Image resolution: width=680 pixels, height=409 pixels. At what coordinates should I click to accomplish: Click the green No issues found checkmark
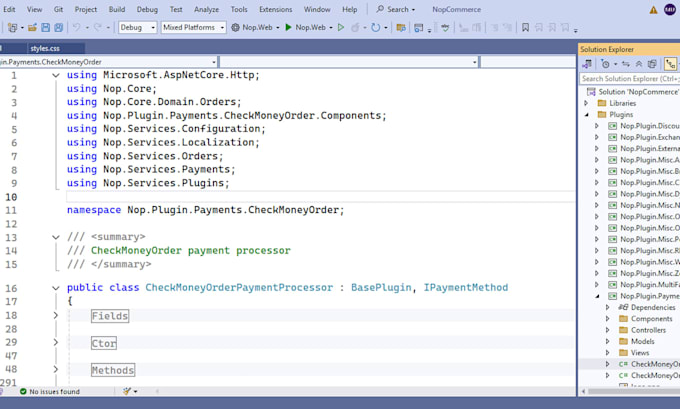click(23, 391)
